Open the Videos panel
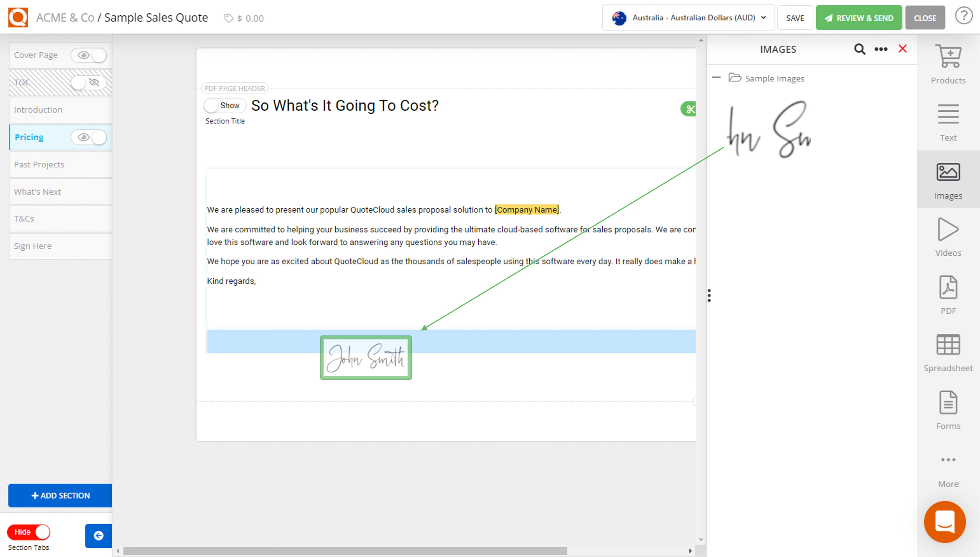 (x=948, y=235)
